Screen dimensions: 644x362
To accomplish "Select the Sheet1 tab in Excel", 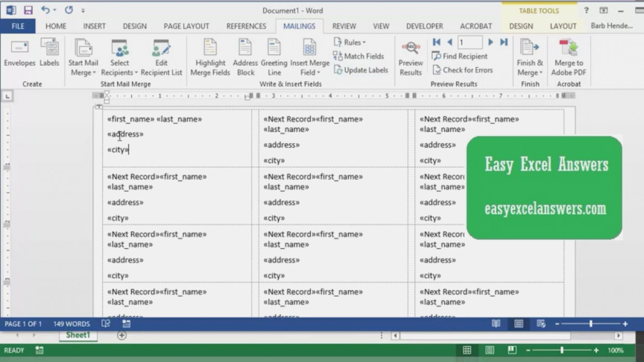I will [77, 335].
